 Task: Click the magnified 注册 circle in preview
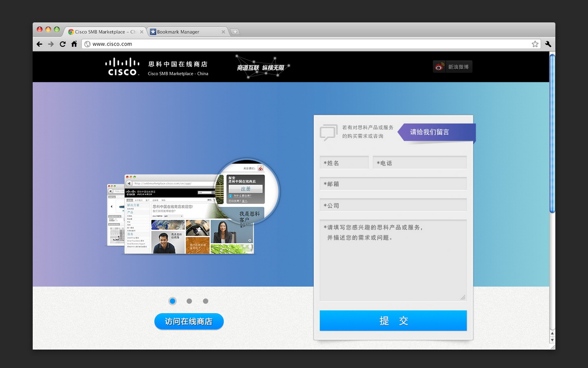tap(248, 191)
